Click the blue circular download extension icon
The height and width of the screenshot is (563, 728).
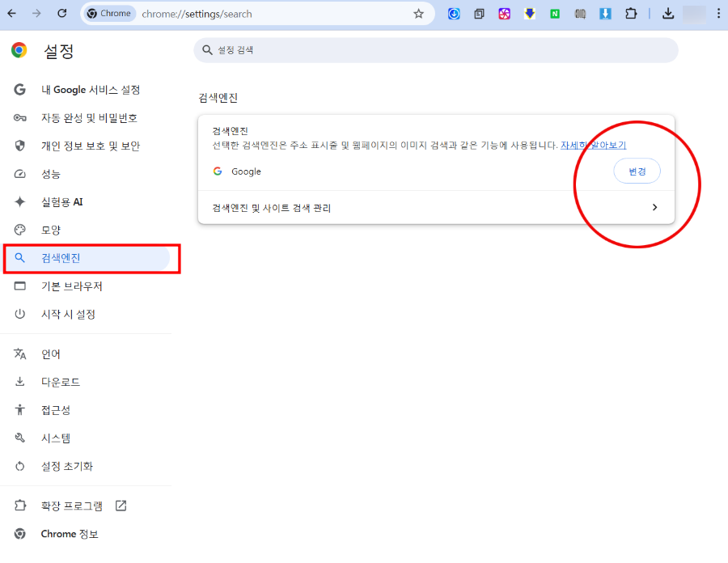(454, 13)
